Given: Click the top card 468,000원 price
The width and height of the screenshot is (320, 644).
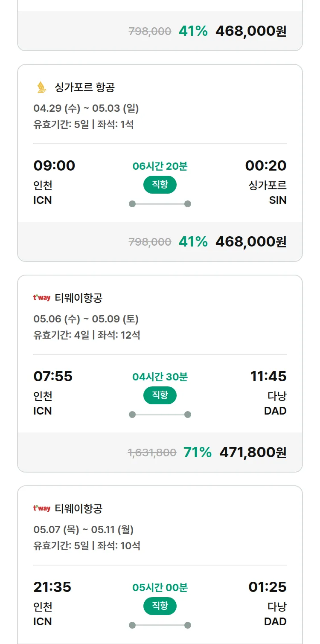Looking at the screenshot, I should [x=251, y=31].
